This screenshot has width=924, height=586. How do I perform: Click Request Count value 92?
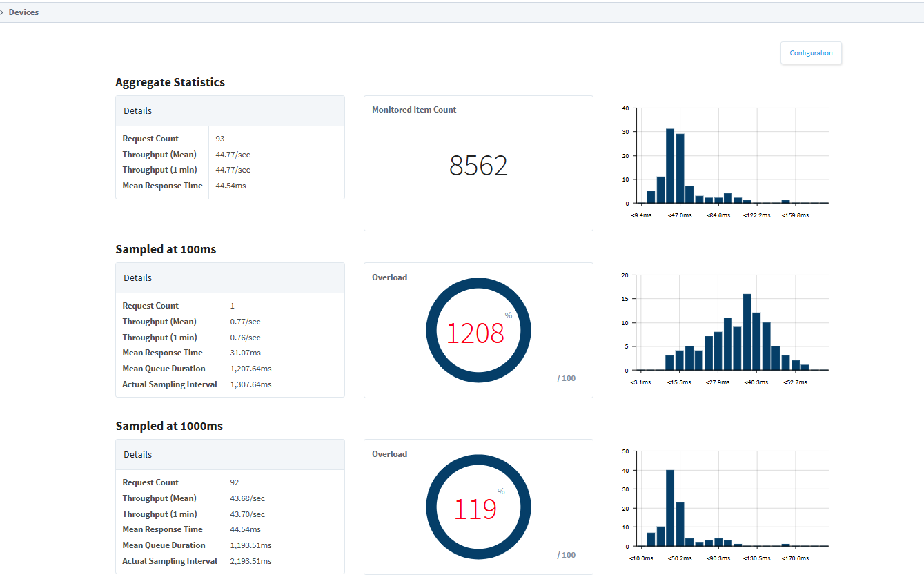pyautogui.click(x=235, y=482)
